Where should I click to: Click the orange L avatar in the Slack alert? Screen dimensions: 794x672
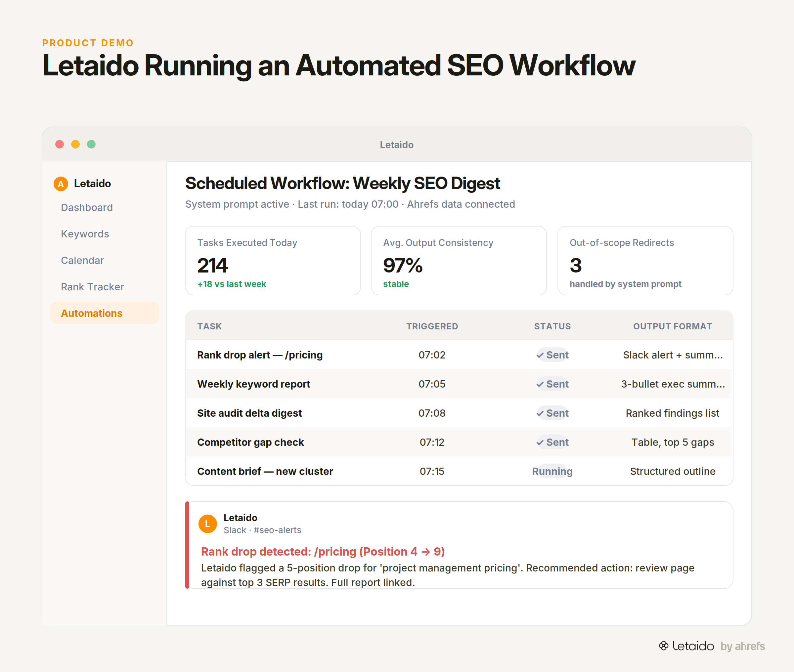[208, 524]
